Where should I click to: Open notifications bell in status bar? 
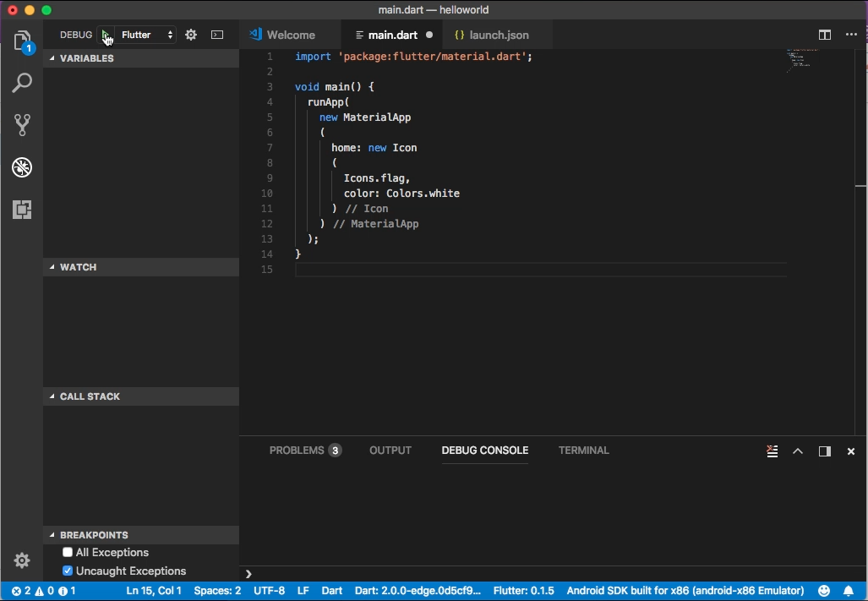[x=849, y=591]
